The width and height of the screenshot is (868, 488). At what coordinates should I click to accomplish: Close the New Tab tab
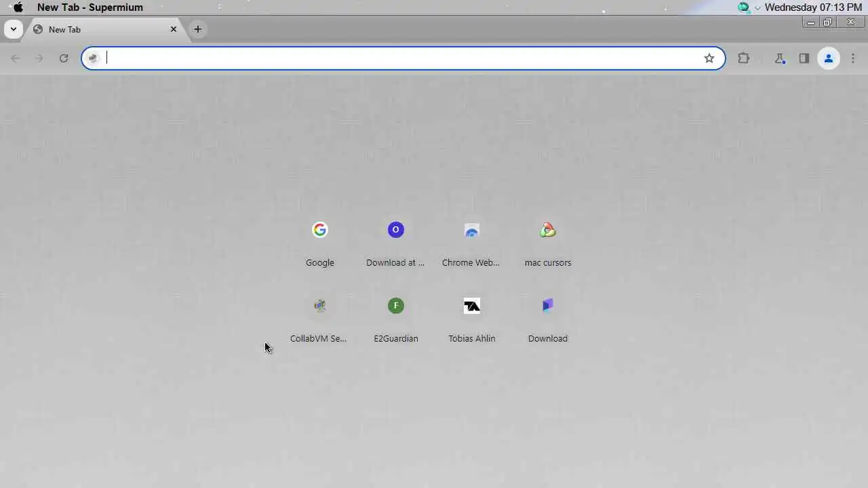(x=174, y=29)
